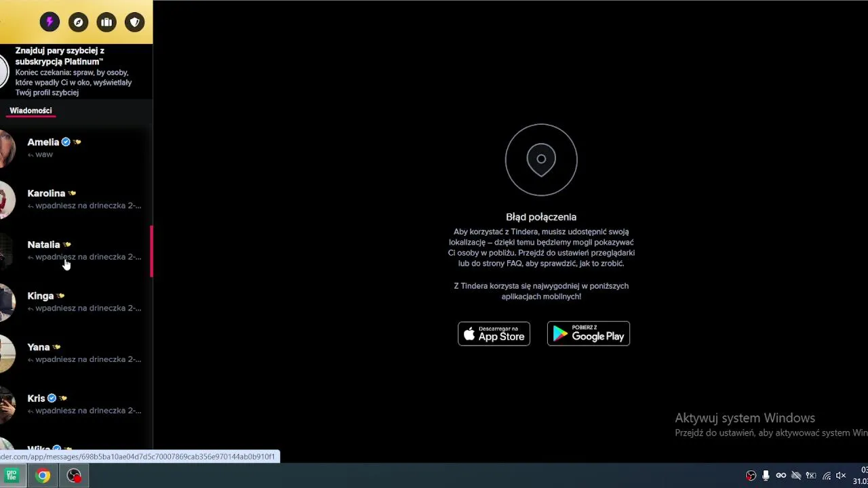Click Amelia's blue verified badge
The width and height of the screenshot is (868, 488).
pyautogui.click(x=66, y=142)
